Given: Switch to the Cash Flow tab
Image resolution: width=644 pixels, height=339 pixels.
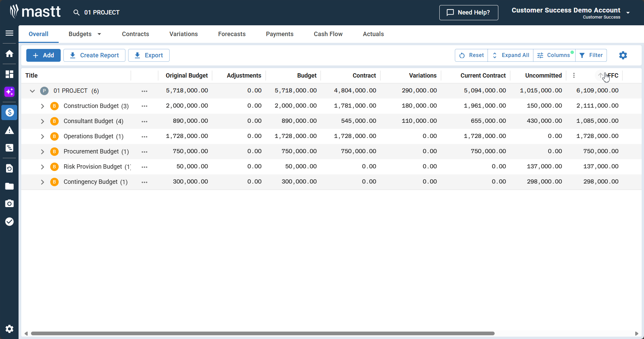Looking at the screenshot, I should pyautogui.click(x=328, y=34).
